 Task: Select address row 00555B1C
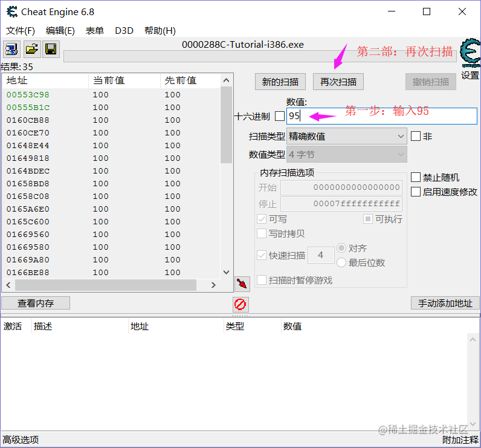(111, 108)
